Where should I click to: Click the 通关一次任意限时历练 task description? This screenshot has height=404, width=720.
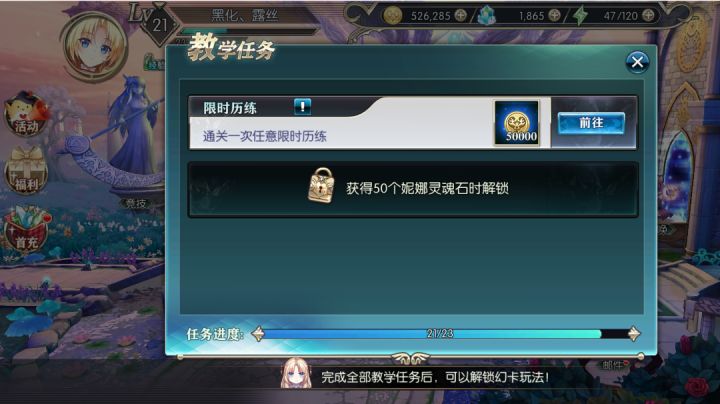click(264, 136)
